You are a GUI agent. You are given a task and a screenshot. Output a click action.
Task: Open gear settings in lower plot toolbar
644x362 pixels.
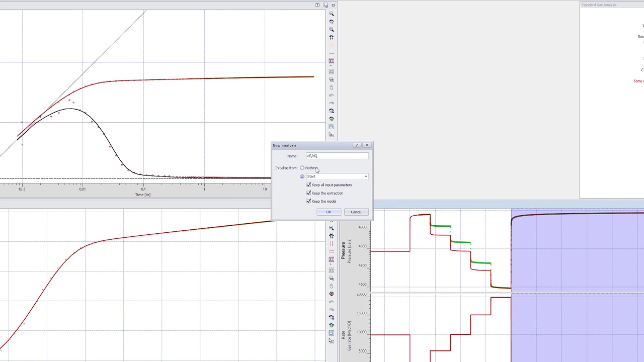pyautogui.click(x=331, y=294)
